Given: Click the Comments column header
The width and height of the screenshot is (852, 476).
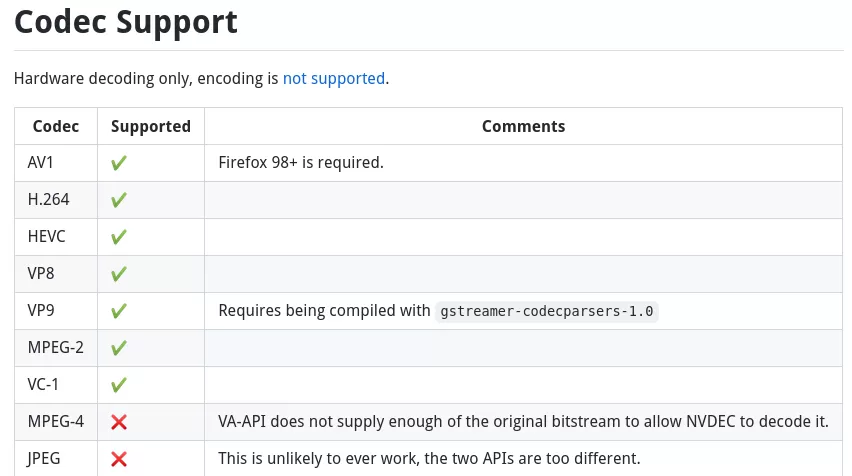Looking at the screenshot, I should point(523,126).
